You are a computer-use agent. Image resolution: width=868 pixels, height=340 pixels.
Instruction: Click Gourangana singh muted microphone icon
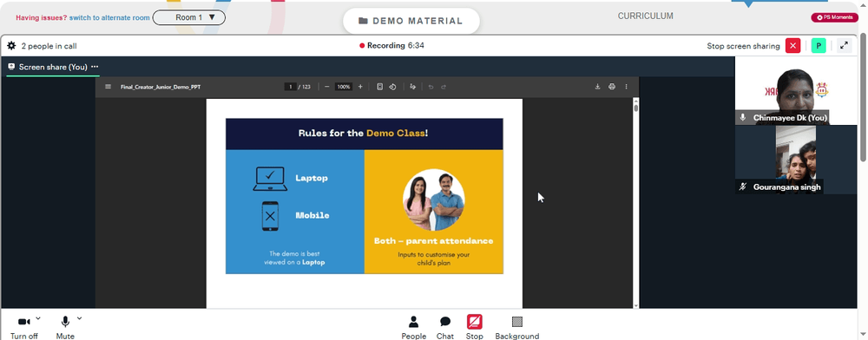tap(744, 186)
